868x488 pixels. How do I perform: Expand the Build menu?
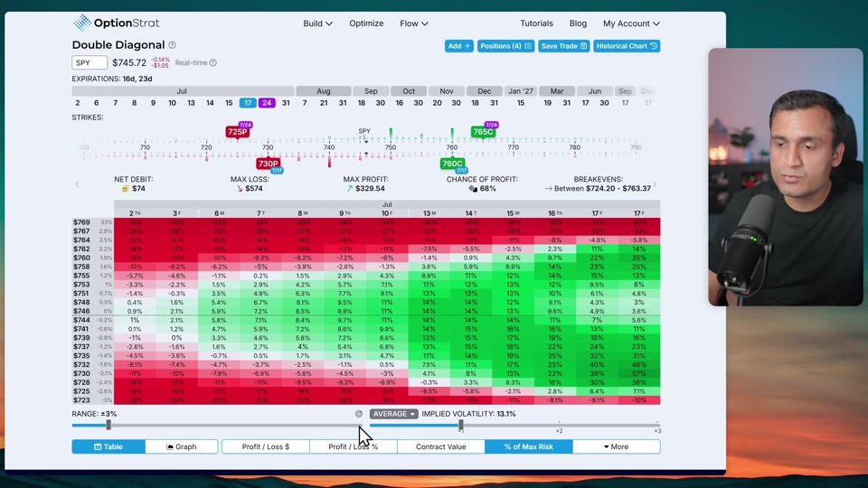click(317, 23)
